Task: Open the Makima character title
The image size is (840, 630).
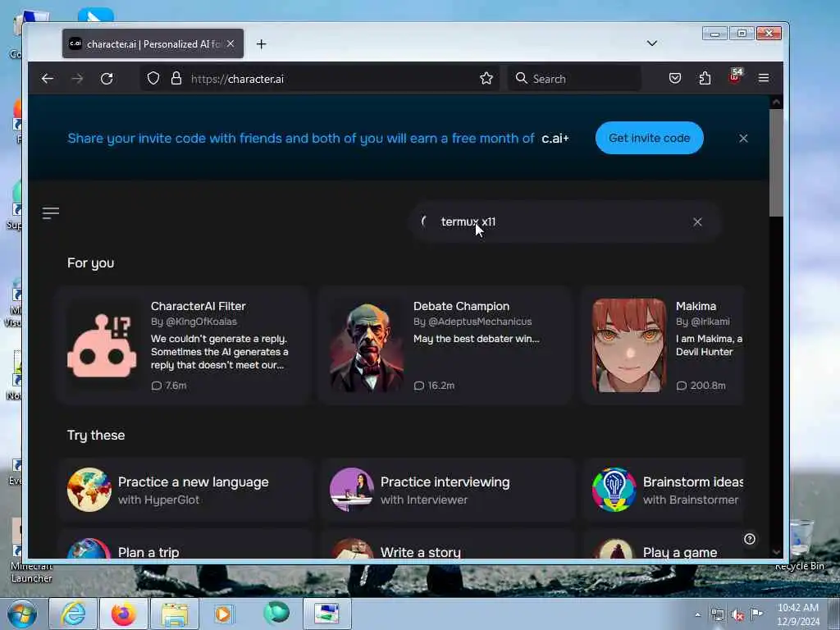Action: tap(696, 307)
